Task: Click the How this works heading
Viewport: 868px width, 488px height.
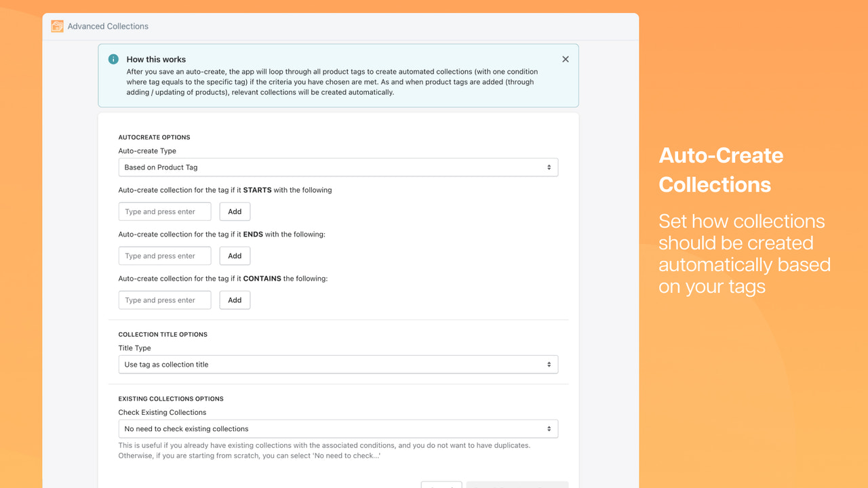Action: coord(155,59)
